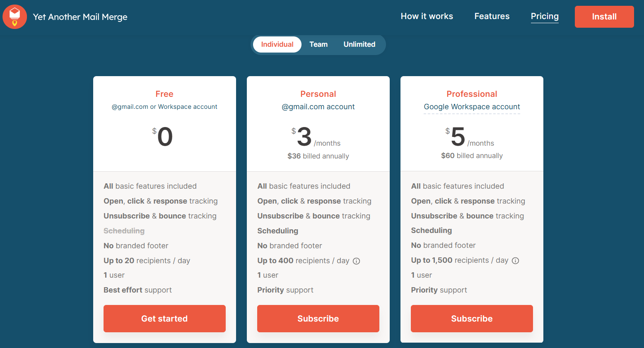
Task: Click 'No branded footer' in Free plan
Action: pyautogui.click(x=136, y=246)
